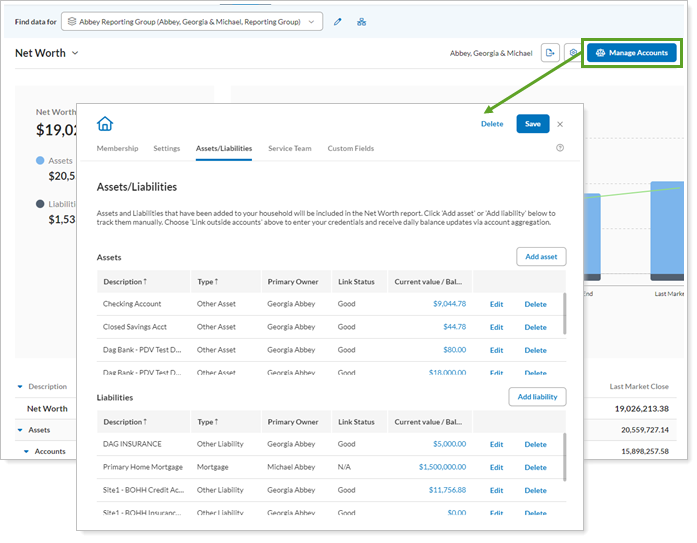This screenshot has height=543, width=697.
Task: Go to the Custom Fields tab
Action: click(x=350, y=148)
